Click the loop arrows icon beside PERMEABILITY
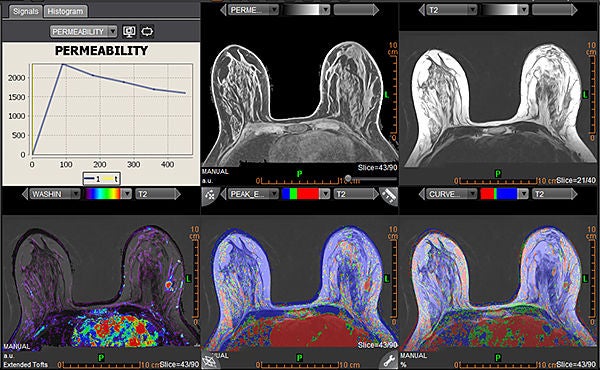600x370 pixels. pyautogui.click(x=147, y=31)
